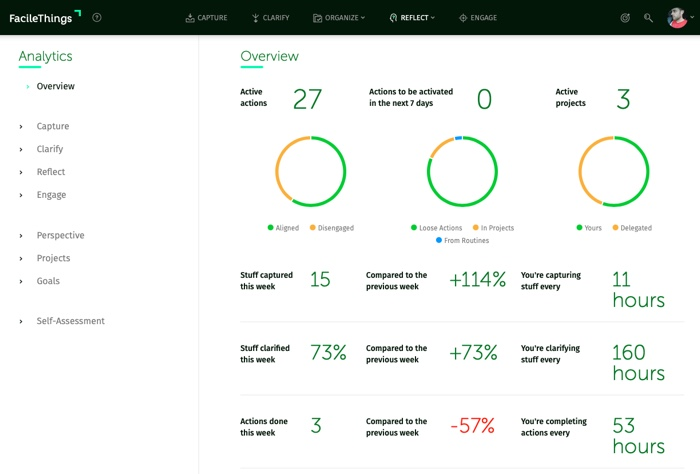Open the user profile avatar
The image size is (700, 474).
(677, 18)
